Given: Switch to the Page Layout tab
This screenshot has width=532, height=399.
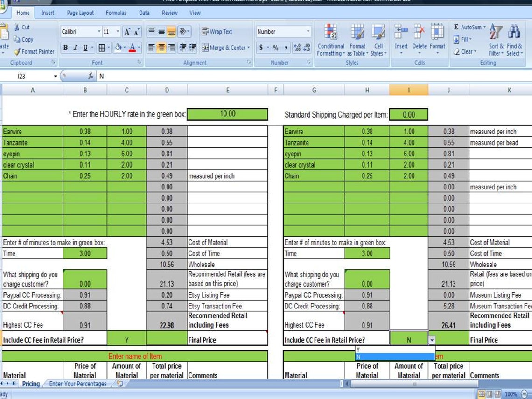Looking at the screenshot, I should tap(80, 13).
